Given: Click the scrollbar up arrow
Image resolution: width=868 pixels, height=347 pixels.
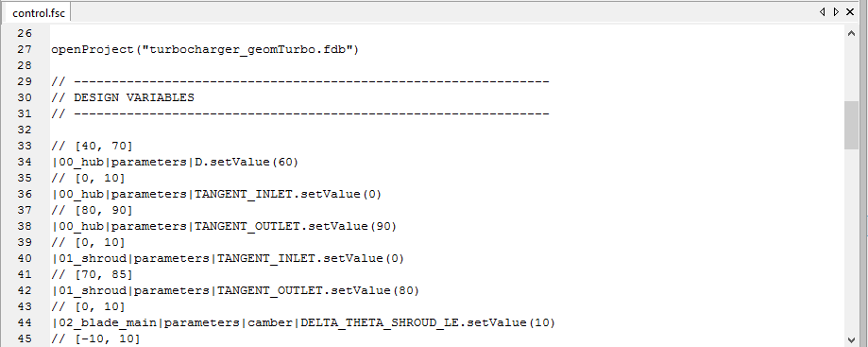Looking at the screenshot, I should pyautogui.click(x=851, y=33).
